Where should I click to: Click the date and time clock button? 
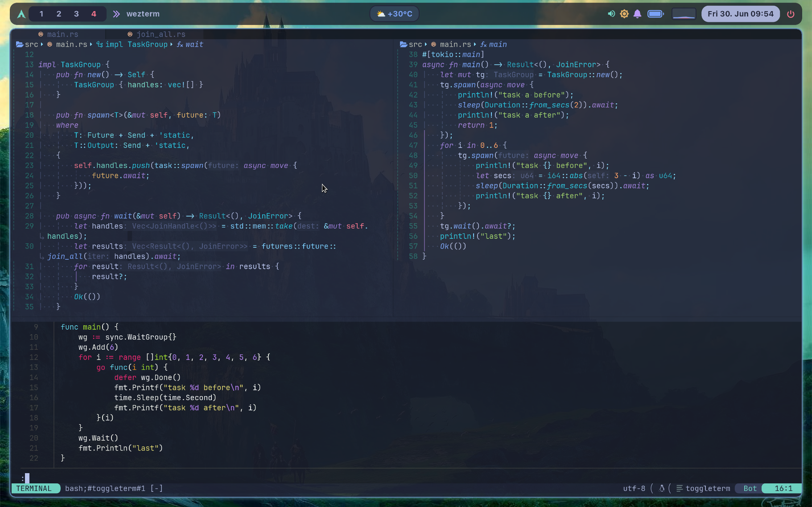point(740,14)
